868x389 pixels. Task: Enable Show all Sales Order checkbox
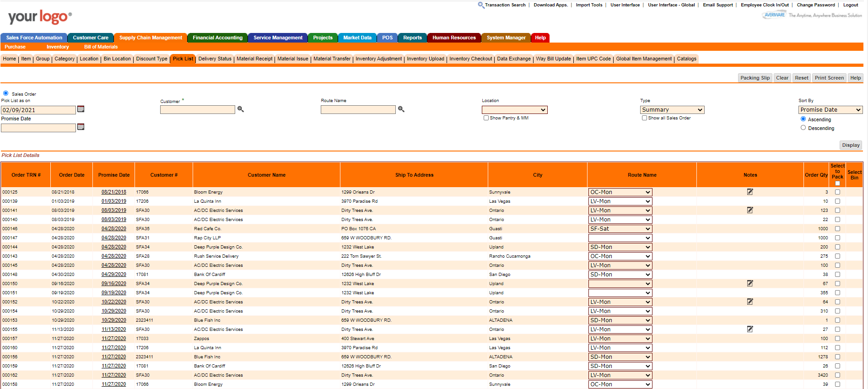point(644,118)
